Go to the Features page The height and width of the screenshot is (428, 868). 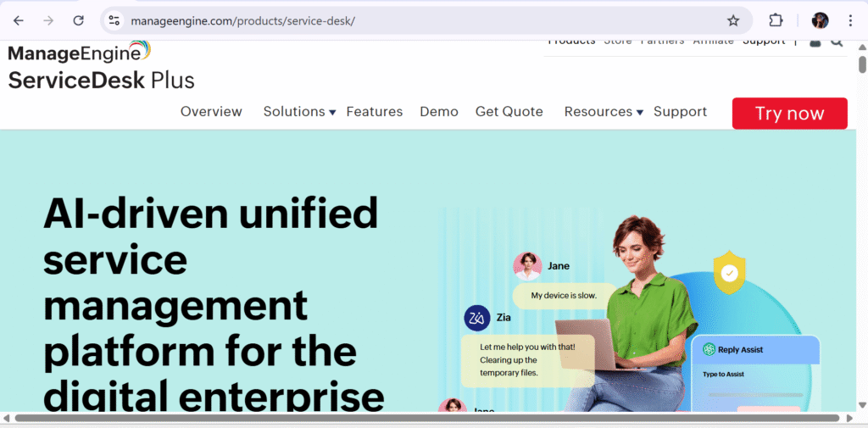(x=374, y=111)
